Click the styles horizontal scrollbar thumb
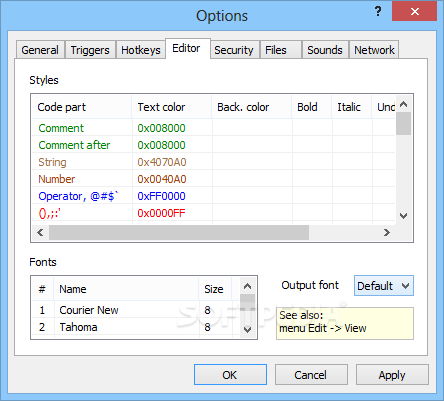 click(179, 232)
